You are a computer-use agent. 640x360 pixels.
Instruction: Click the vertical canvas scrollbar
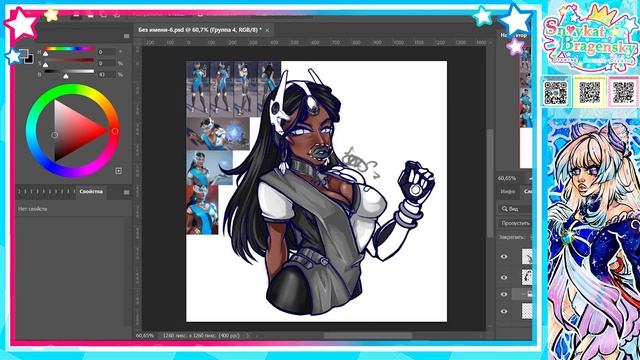[x=490, y=184]
